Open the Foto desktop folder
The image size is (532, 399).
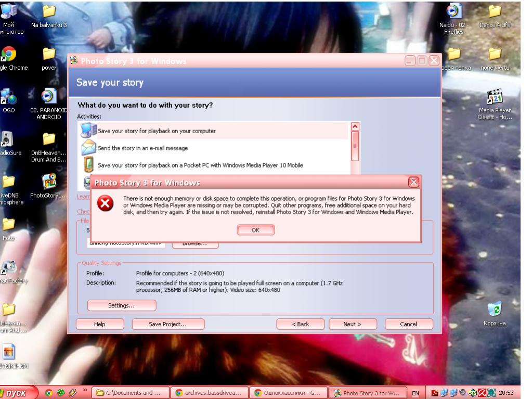pyautogui.click(x=8, y=229)
